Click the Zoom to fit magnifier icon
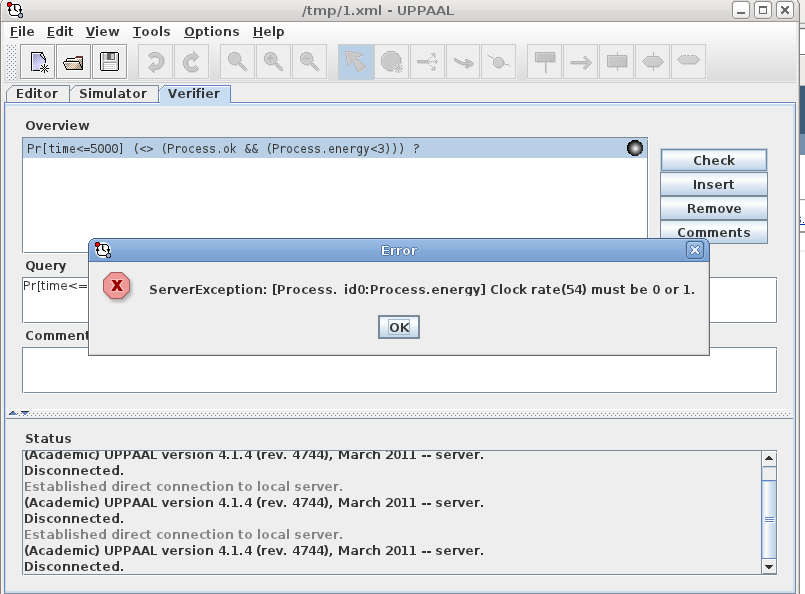This screenshot has height=594, width=805. point(237,62)
